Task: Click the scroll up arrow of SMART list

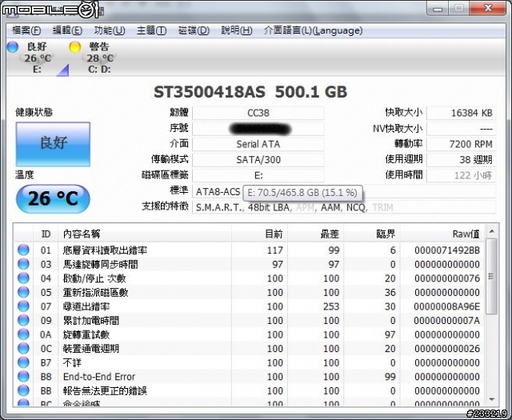Action: click(492, 231)
